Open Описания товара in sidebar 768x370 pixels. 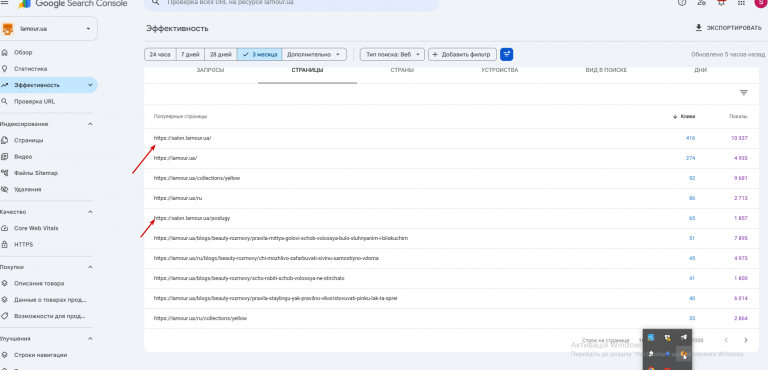pos(39,283)
